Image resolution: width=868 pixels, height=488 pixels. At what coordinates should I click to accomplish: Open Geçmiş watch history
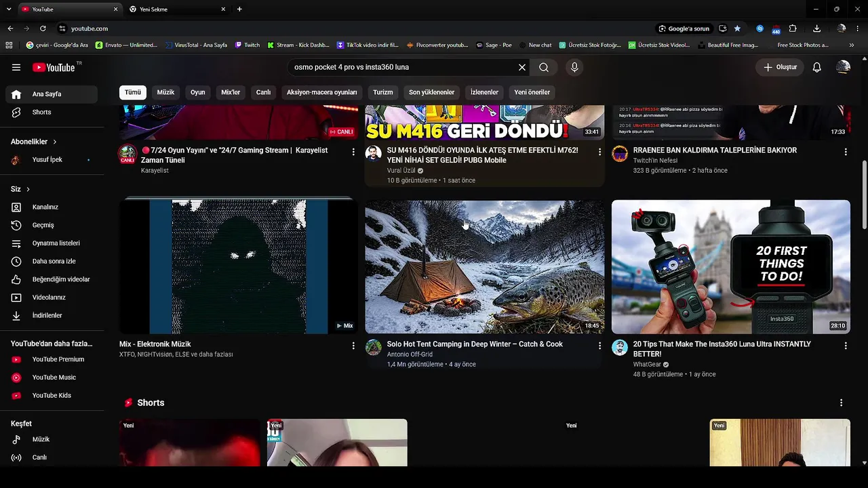tap(52, 225)
